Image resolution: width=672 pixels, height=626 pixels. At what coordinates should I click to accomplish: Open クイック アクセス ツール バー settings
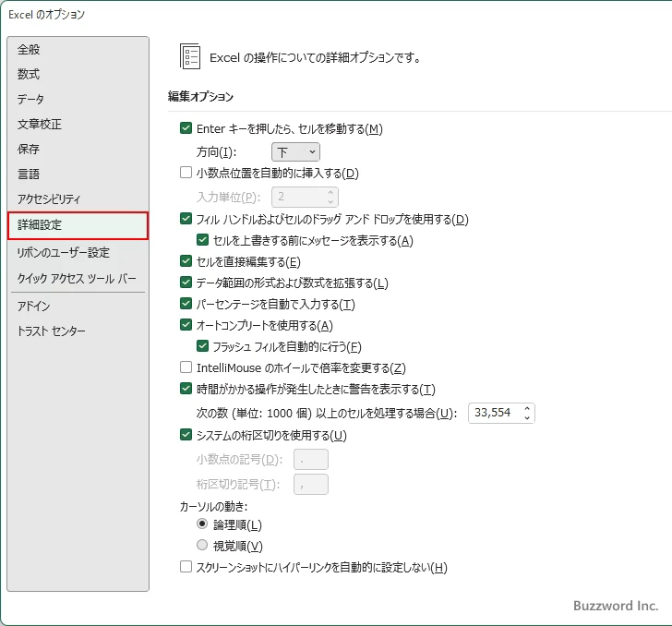click(x=77, y=278)
